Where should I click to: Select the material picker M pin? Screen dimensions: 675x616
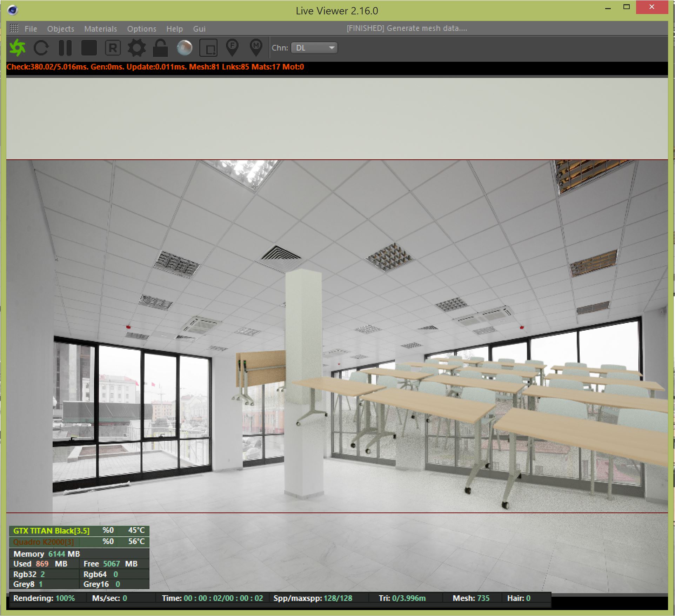tap(256, 47)
